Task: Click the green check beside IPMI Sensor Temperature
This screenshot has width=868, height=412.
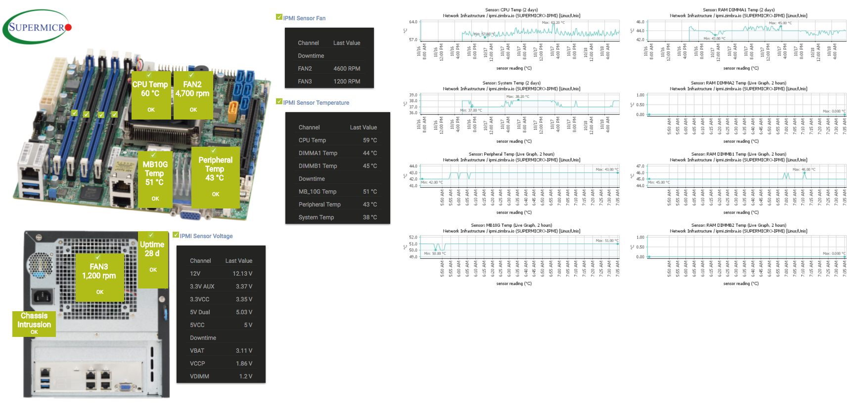Action: (x=279, y=102)
